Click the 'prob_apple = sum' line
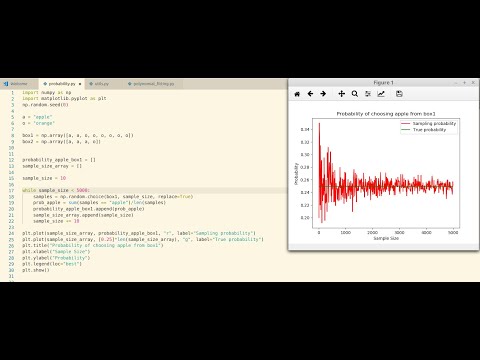The height and width of the screenshot is (360, 480). pos(99,203)
